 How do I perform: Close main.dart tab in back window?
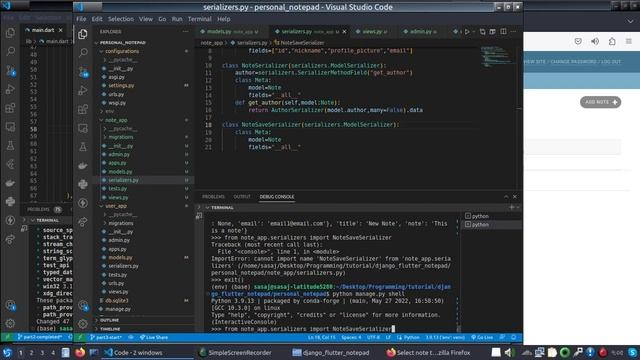[x=60, y=30]
